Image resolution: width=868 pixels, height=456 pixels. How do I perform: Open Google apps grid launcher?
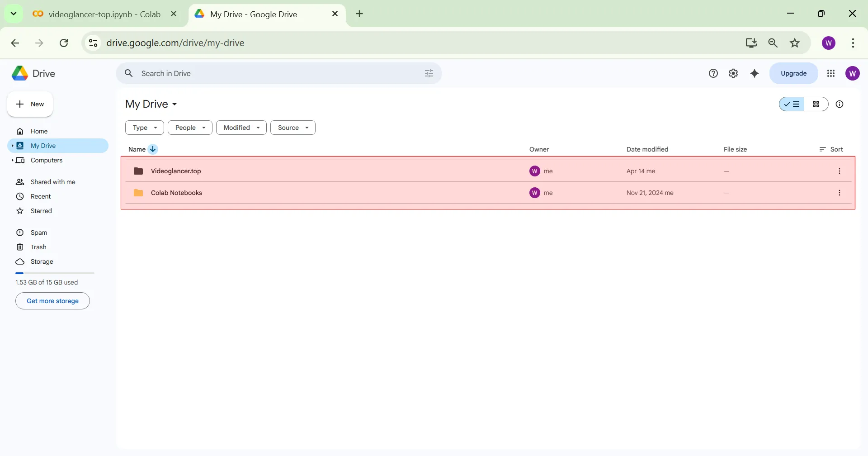(x=831, y=73)
